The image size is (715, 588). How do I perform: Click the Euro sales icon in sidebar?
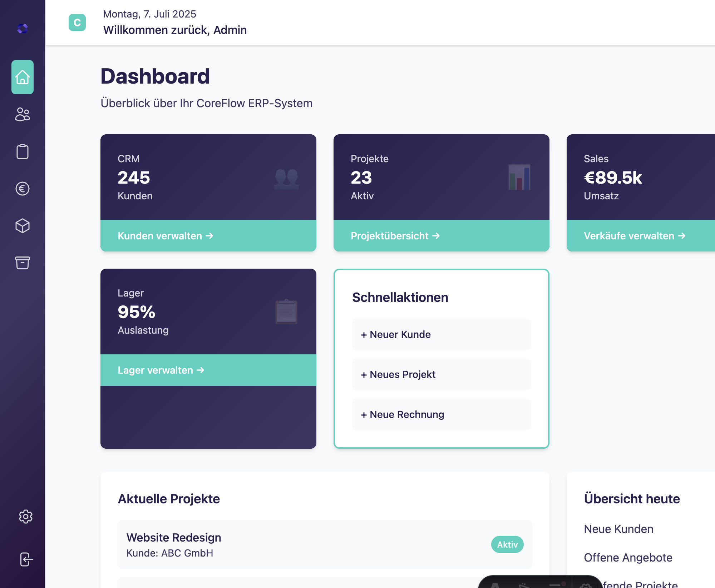[22, 189]
